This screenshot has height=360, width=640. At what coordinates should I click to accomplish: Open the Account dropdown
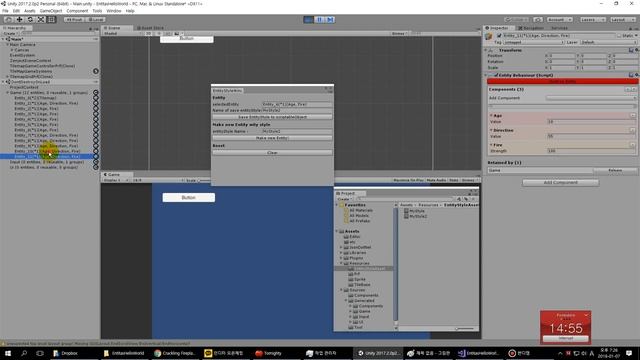point(559,20)
